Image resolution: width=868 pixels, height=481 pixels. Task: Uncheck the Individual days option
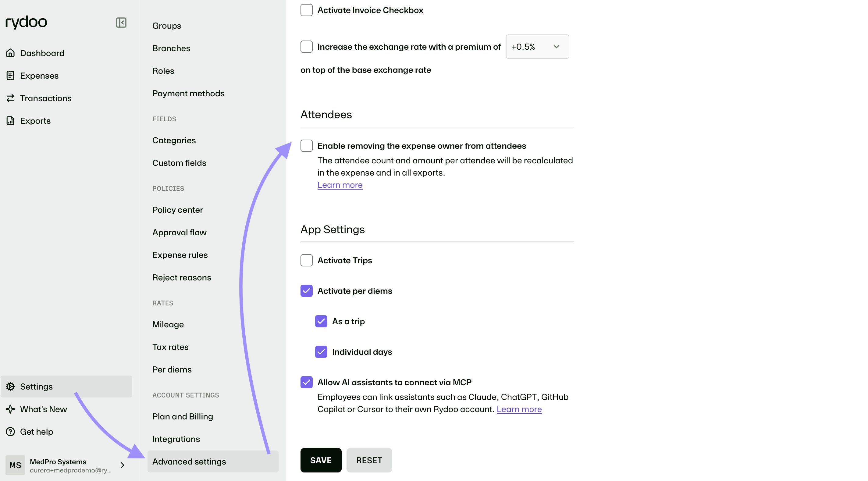coord(321,351)
